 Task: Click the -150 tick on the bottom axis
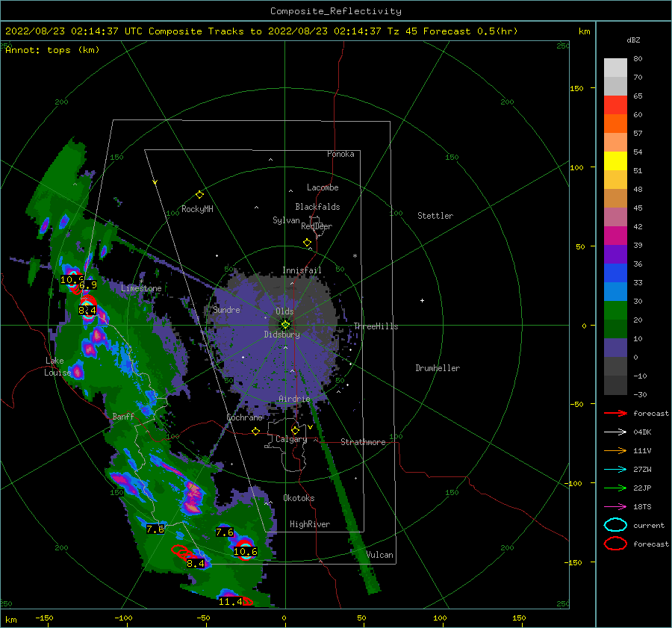tap(44, 618)
